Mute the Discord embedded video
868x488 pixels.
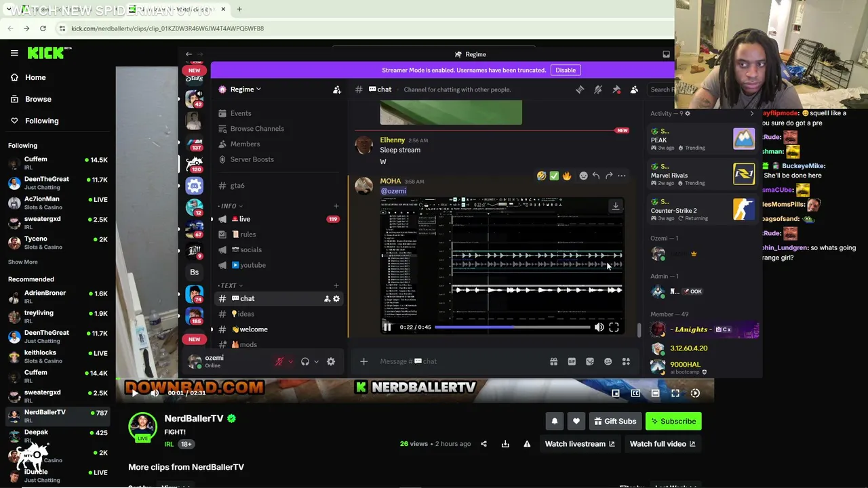pos(599,327)
